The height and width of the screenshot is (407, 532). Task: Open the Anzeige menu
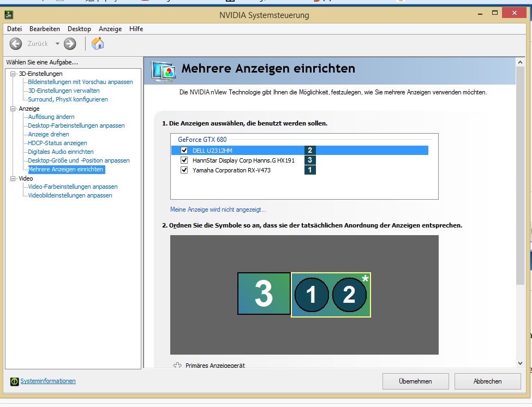click(x=110, y=29)
